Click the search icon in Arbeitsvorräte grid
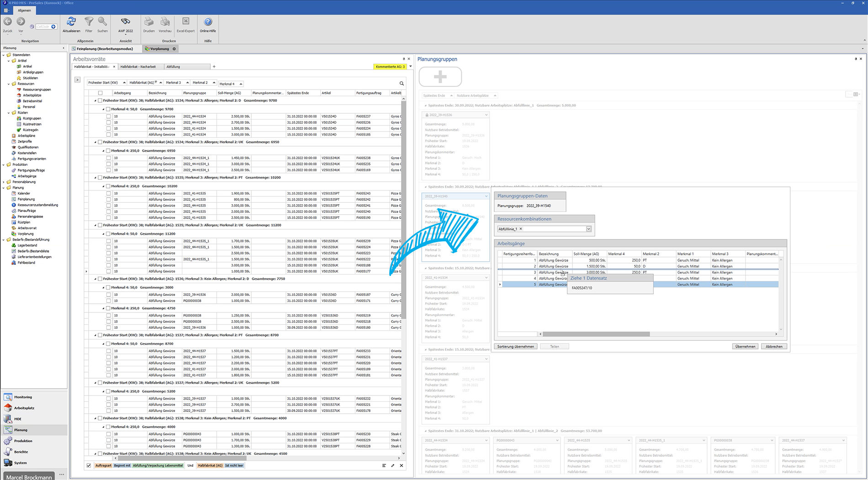 [x=402, y=84]
